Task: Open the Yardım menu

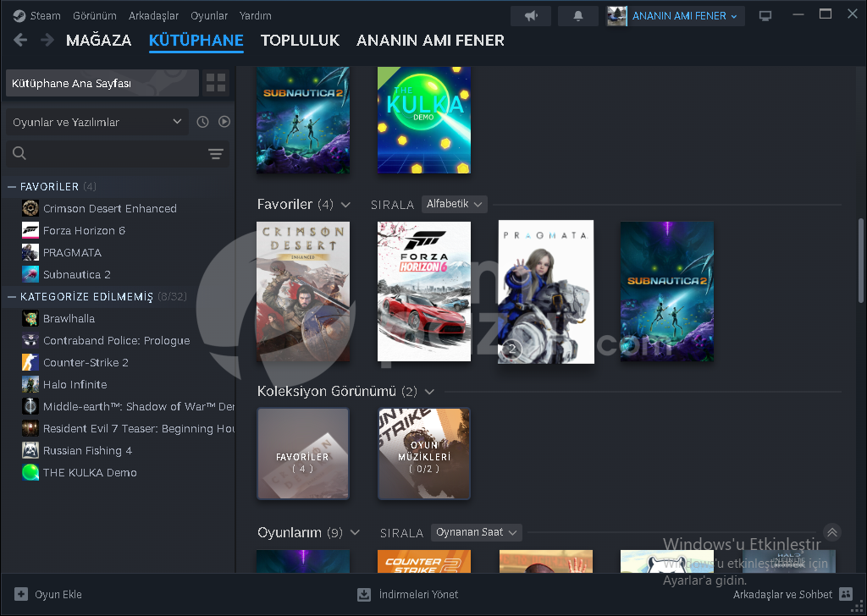Action: pyautogui.click(x=256, y=15)
